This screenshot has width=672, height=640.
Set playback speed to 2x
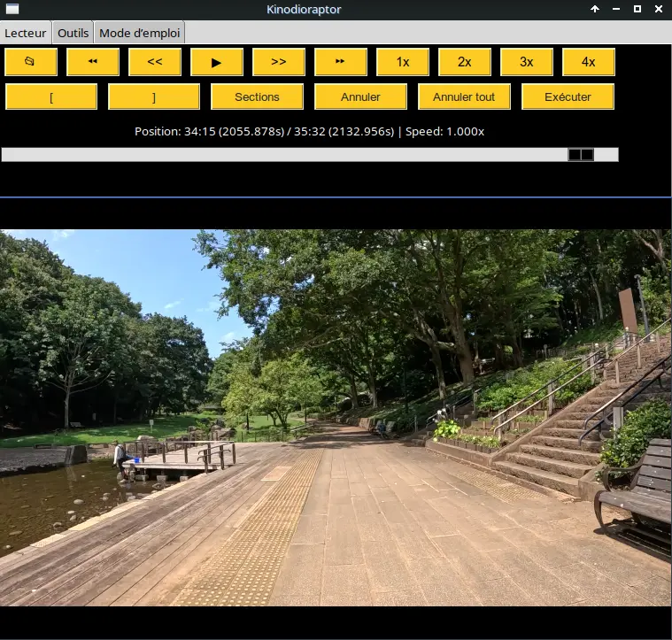click(x=465, y=62)
